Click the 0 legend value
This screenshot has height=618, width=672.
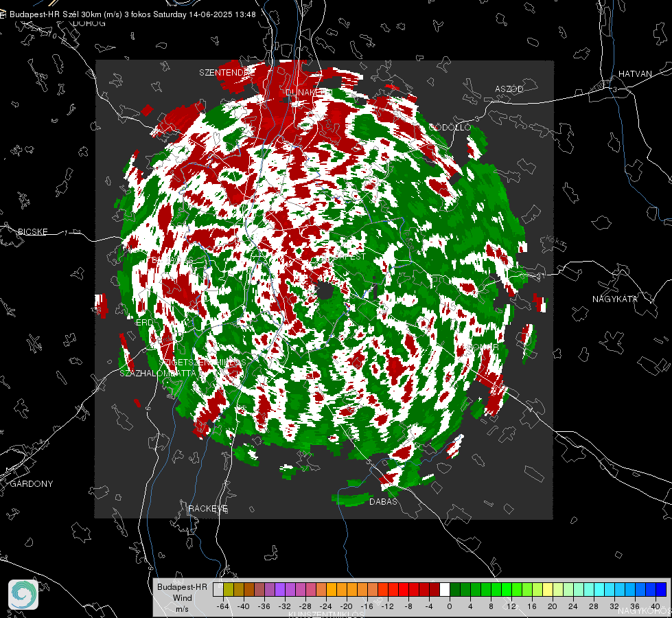point(450,606)
